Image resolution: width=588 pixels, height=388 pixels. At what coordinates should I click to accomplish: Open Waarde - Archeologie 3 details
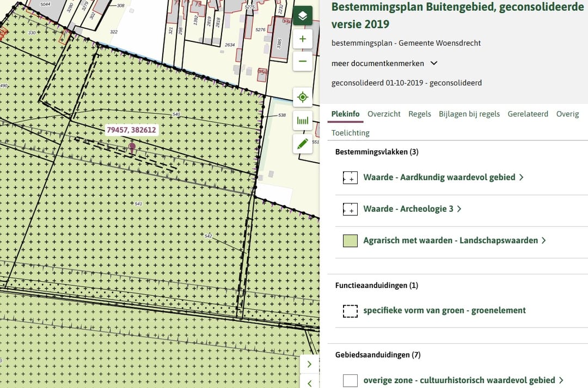(x=412, y=209)
